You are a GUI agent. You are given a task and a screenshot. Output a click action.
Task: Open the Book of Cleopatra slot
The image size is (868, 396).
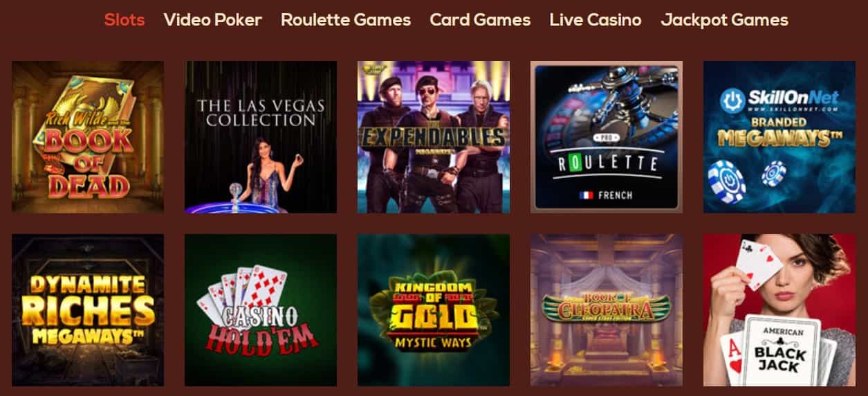tap(607, 310)
